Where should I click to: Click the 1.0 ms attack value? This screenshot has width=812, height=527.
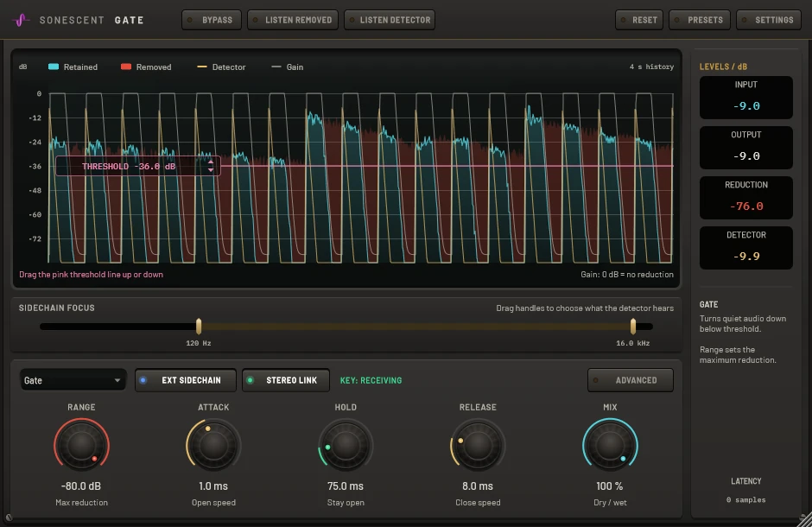coord(213,486)
